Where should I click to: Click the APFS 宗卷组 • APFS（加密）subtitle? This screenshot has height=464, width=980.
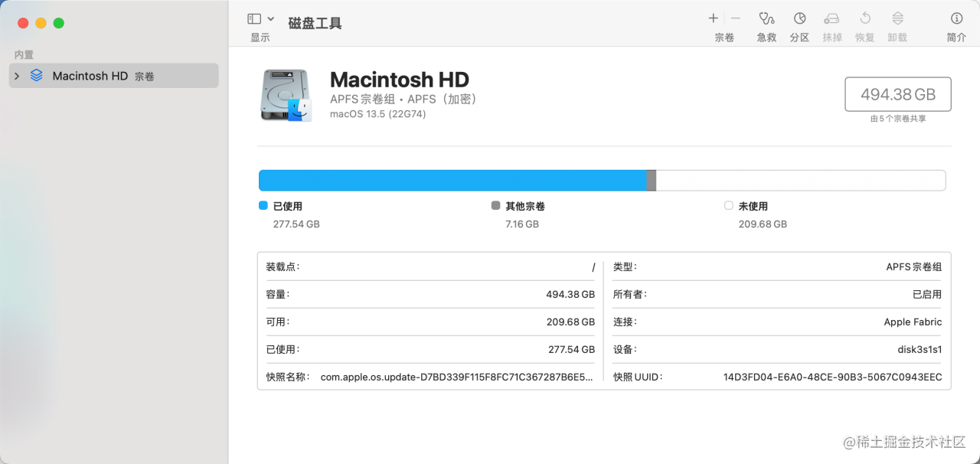(x=403, y=100)
